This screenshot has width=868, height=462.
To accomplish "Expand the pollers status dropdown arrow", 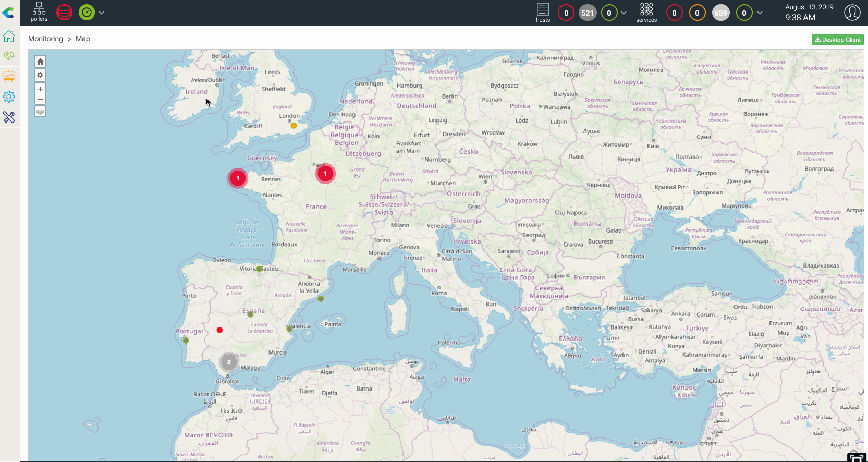I will click(x=102, y=13).
